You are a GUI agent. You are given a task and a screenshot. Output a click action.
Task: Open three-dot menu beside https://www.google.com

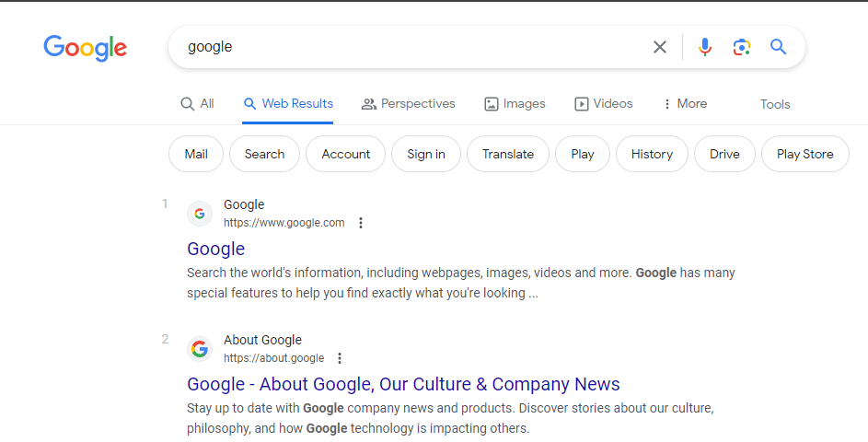(x=361, y=223)
